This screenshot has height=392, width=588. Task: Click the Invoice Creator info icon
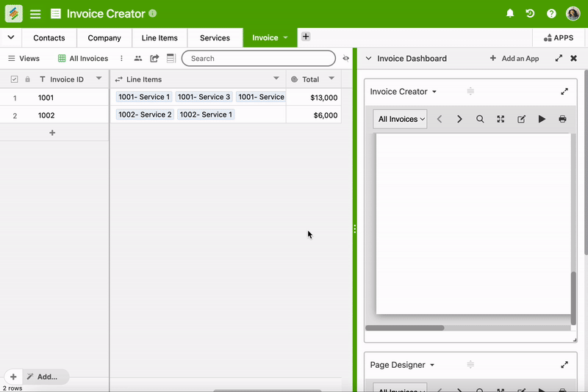pyautogui.click(x=153, y=13)
